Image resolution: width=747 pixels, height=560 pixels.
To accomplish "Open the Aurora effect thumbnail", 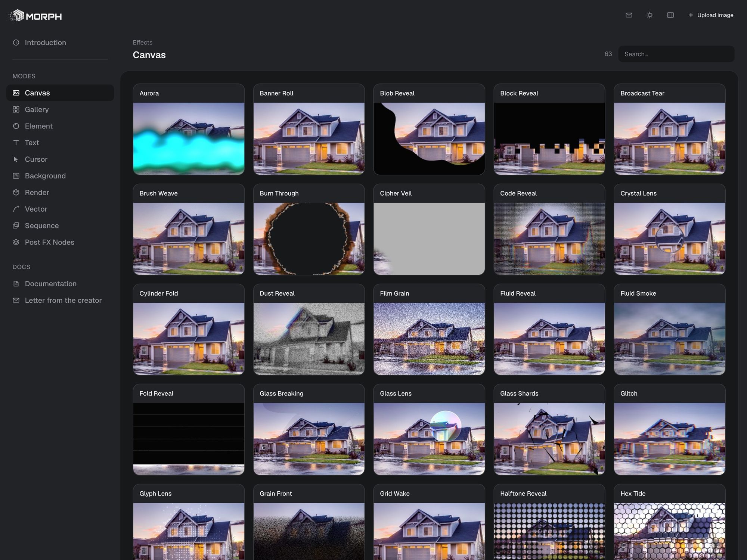I will click(189, 139).
